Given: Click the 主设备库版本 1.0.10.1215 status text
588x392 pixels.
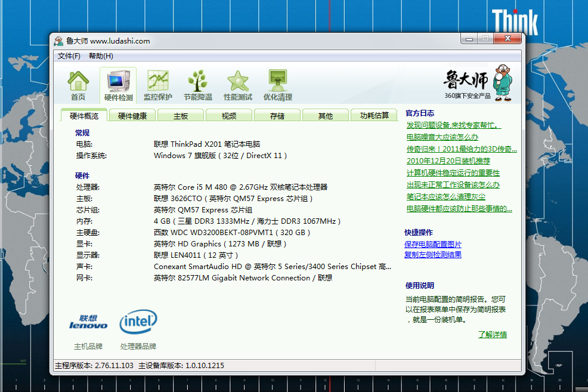Looking at the screenshot, I should click(x=181, y=365).
